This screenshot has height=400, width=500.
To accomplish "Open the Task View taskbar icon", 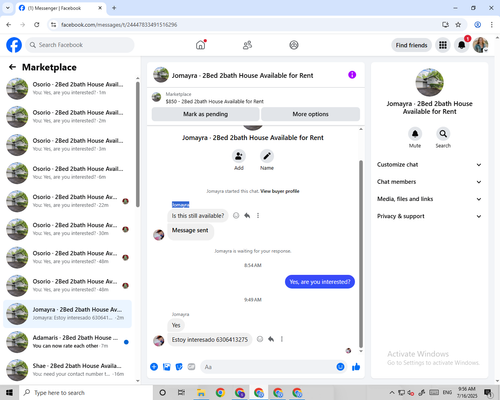I will tap(181, 392).
